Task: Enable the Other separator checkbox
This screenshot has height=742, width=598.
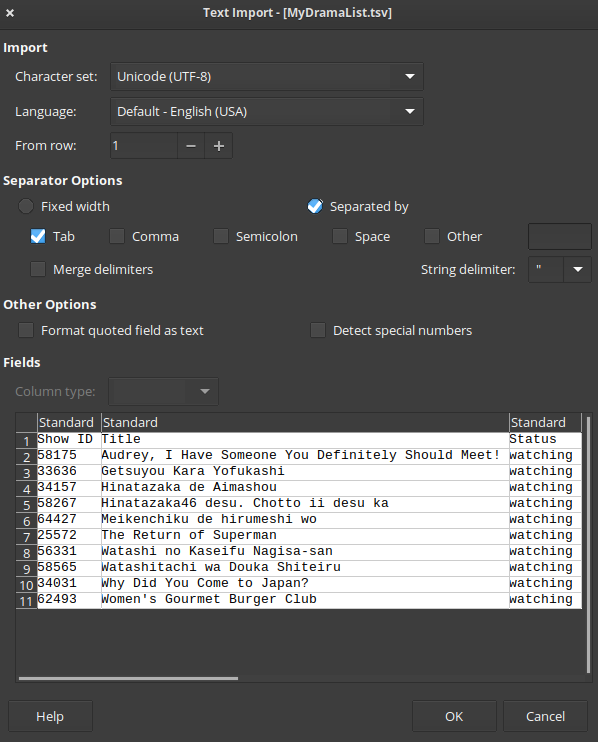Action: click(x=432, y=236)
